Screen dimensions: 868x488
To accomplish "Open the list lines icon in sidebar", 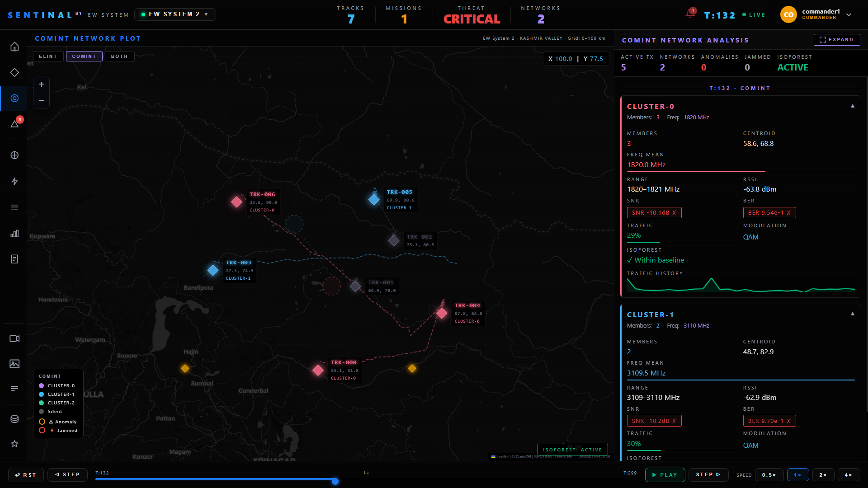I will pos(14,207).
